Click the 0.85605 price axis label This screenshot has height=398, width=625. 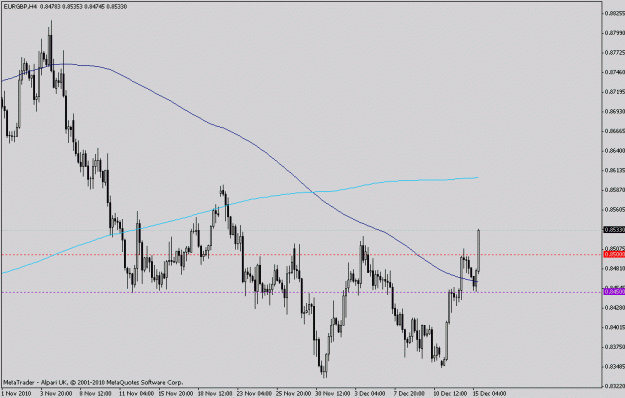[615, 209]
